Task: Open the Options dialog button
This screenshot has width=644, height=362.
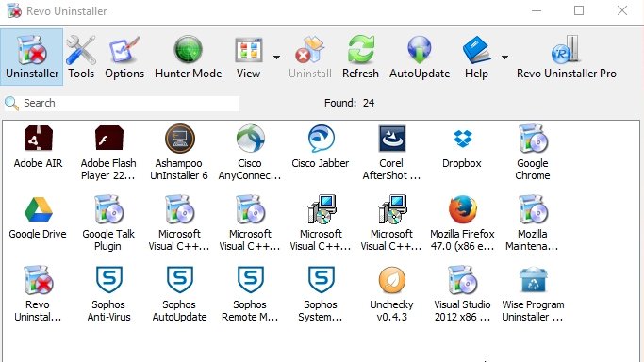Action: click(124, 58)
